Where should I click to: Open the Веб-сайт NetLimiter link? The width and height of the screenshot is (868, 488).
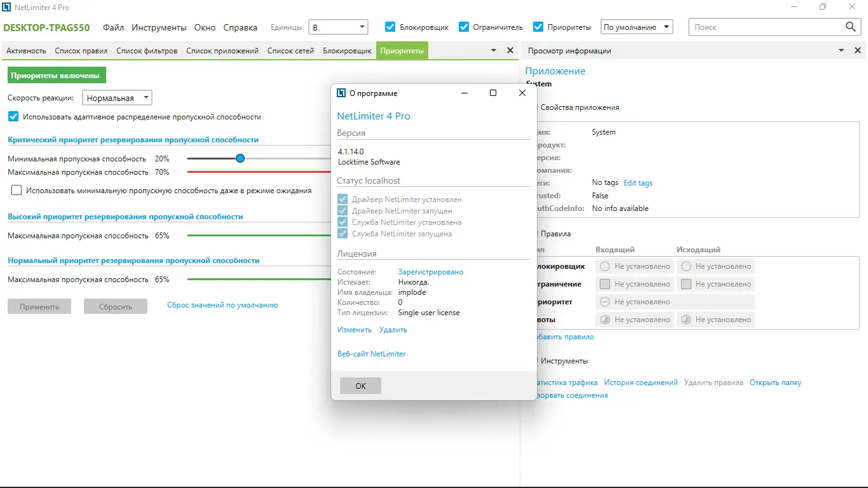click(372, 354)
